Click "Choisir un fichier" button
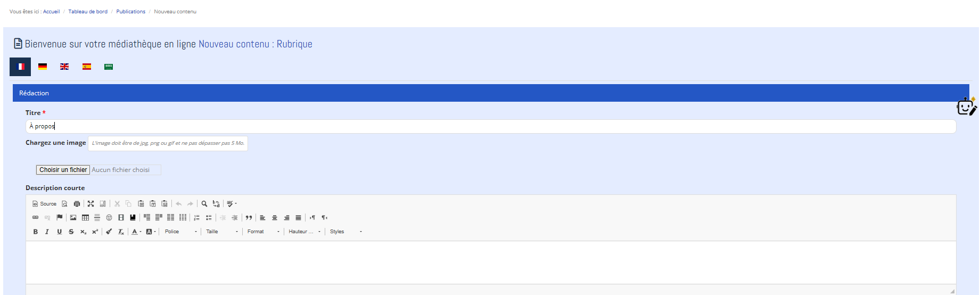 coord(63,170)
